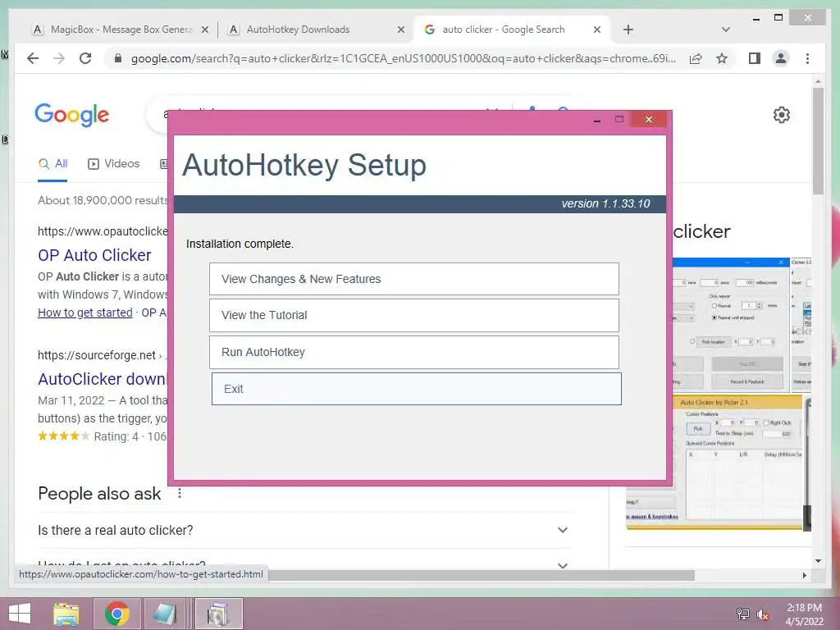
Task: Click the Exit button in AutoHotkey Setup
Action: 416,389
